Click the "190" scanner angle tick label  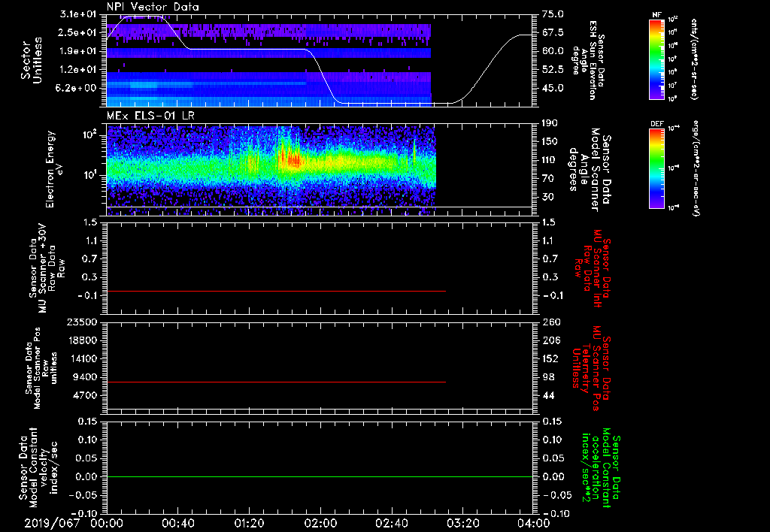click(x=550, y=123)
